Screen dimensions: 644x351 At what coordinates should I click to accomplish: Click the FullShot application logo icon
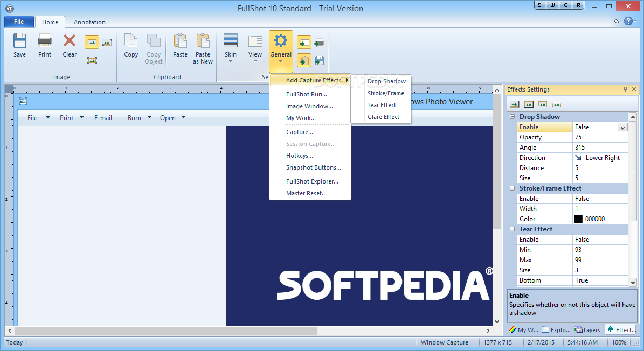point(10,8)
